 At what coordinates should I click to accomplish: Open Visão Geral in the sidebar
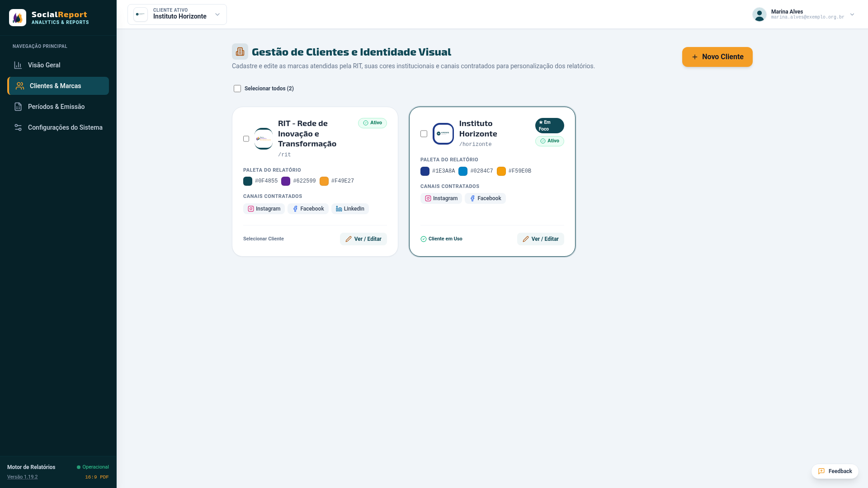coord(58,65)
